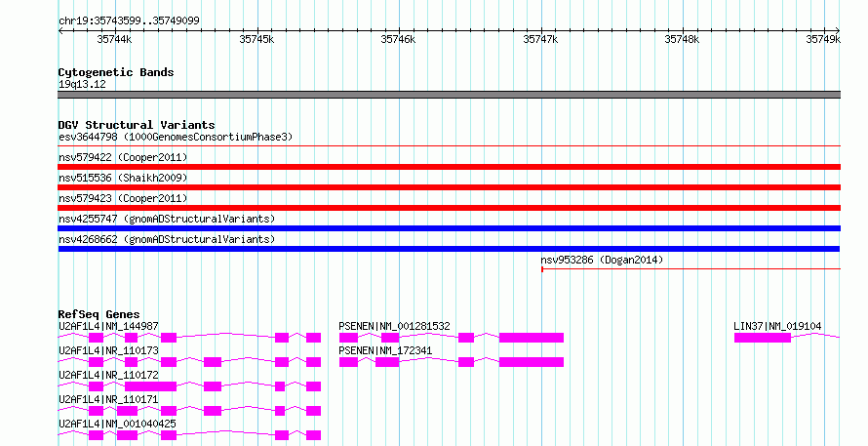
Task: Open the U2AF1L4|NM_144987 transcript label
Action: (x=108, y=326)
